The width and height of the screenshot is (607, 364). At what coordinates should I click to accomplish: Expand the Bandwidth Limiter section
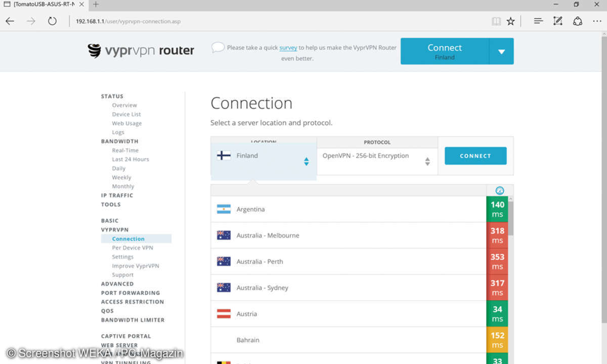(x=133, y=320)
